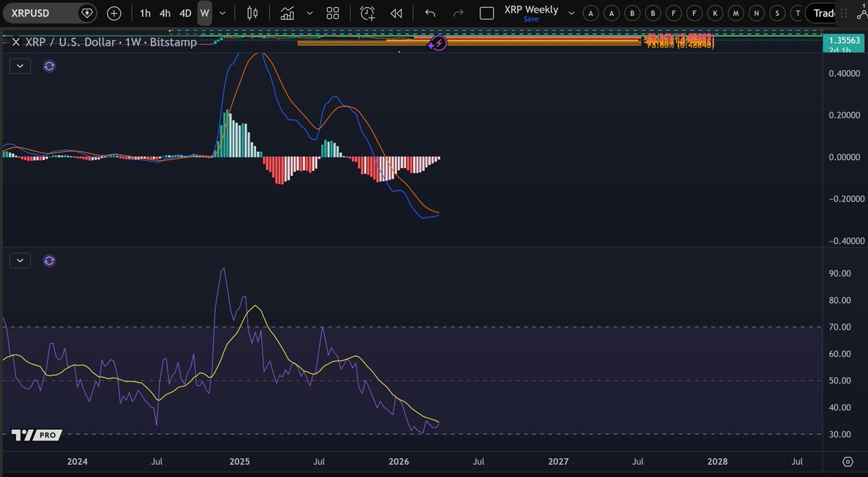
Task: Open the chart type dropdown chevron
Action: pyautogui.click(x=310, y=13)
